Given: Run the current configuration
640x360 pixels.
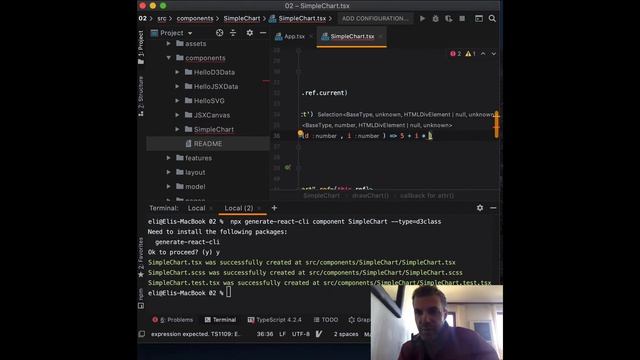Looking at the screenshot, I should [422, 18].
